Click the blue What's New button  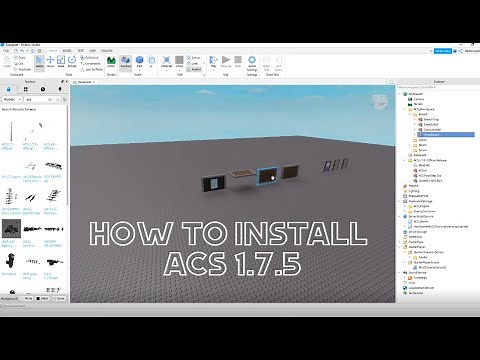443,51
